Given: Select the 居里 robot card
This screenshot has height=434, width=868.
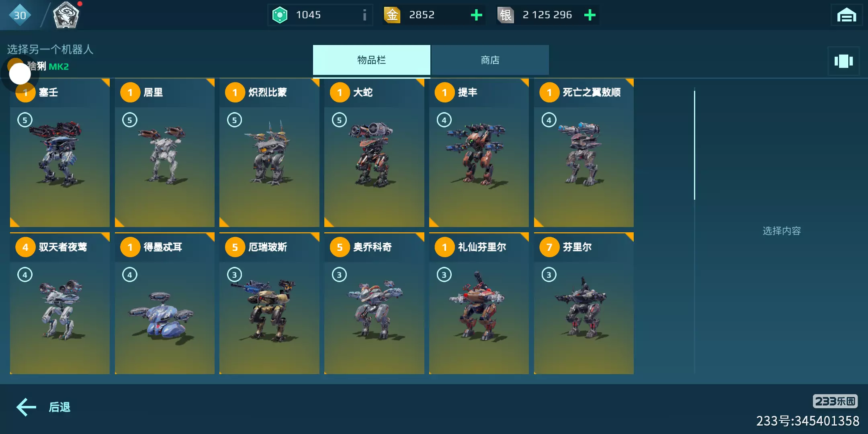Looking at the screenshot, I should point(165,153).
